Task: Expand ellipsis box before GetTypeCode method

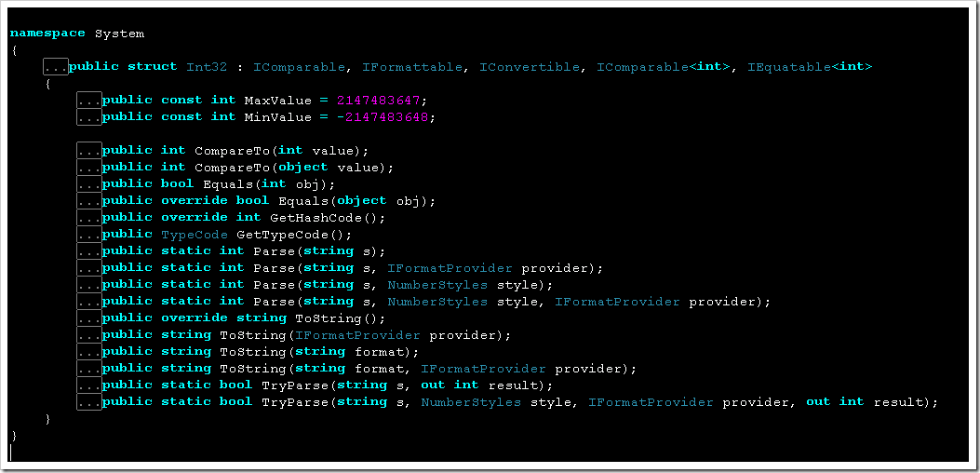Action: 89,235
